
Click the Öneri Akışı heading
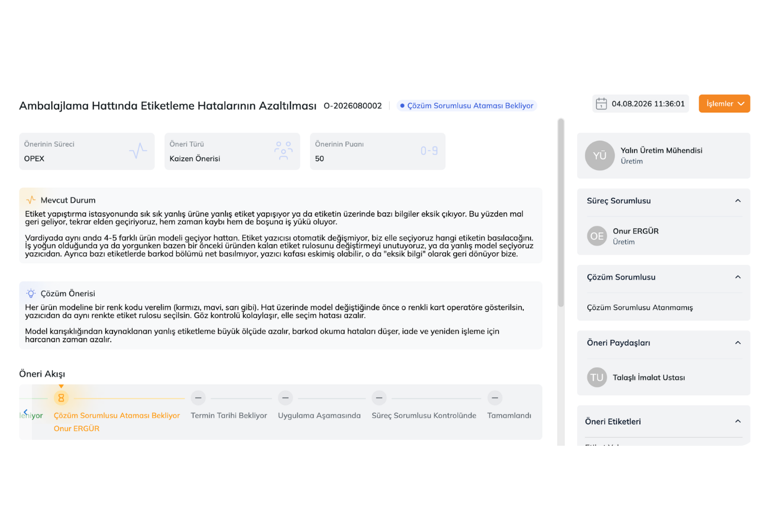coord(42,374)
